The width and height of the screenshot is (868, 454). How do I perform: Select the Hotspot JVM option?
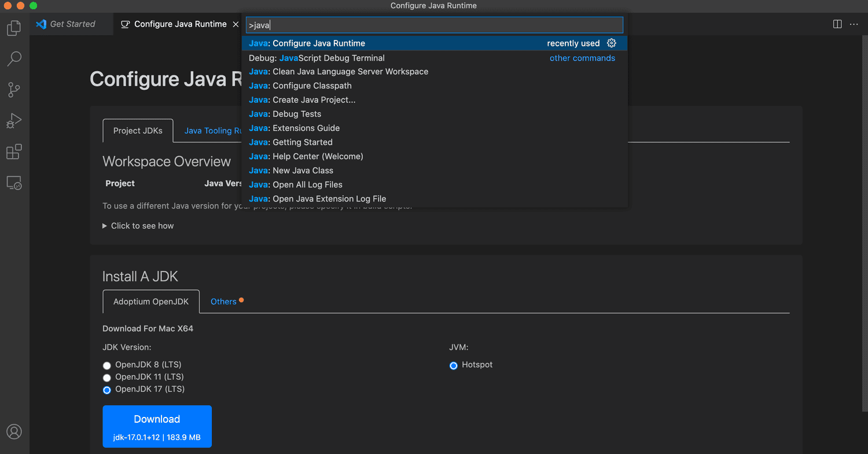coord(453,365)
